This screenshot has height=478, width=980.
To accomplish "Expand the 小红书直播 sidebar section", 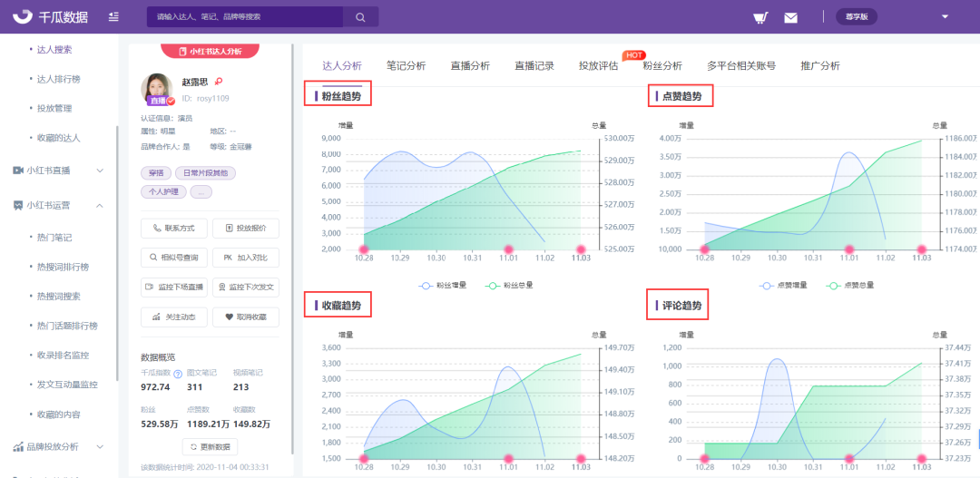I will click(x=100, y=170).
